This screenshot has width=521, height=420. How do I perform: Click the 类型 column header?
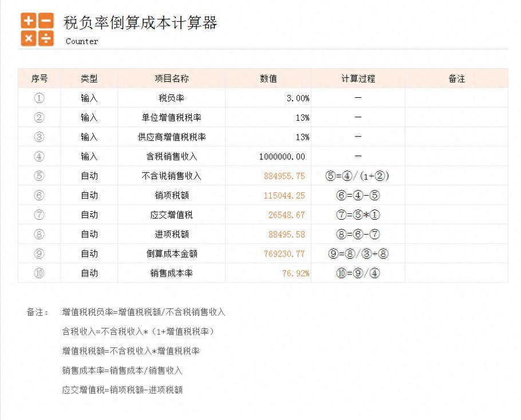[89, 79]
